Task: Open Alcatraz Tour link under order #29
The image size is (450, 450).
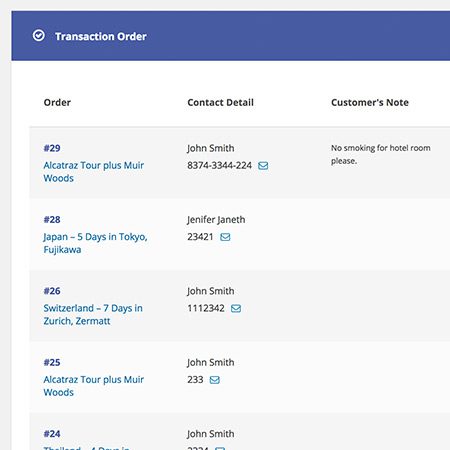Action: point(94,172)
